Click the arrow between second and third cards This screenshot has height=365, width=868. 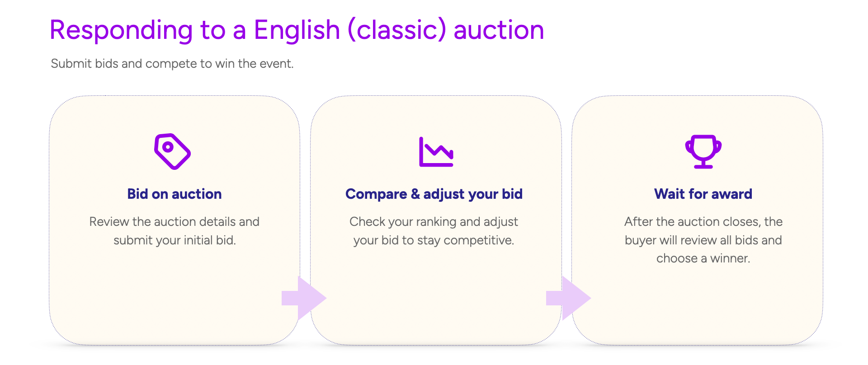click(568, 298)
